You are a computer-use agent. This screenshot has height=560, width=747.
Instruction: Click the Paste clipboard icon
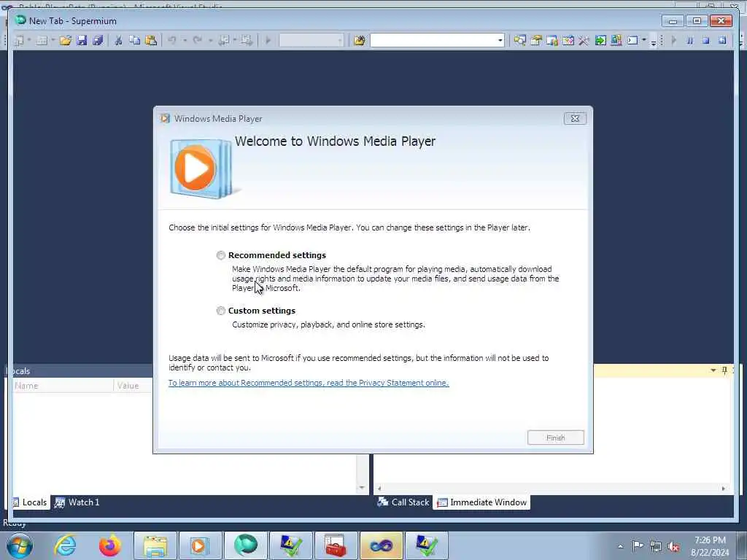tap(151, 41)
